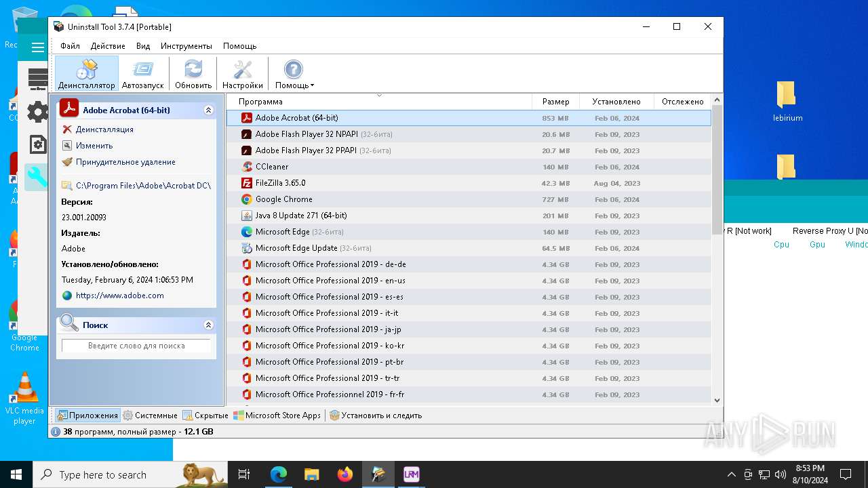Open Task View on the taskbar
Screen dimensions: 868x488
point(245,474)
